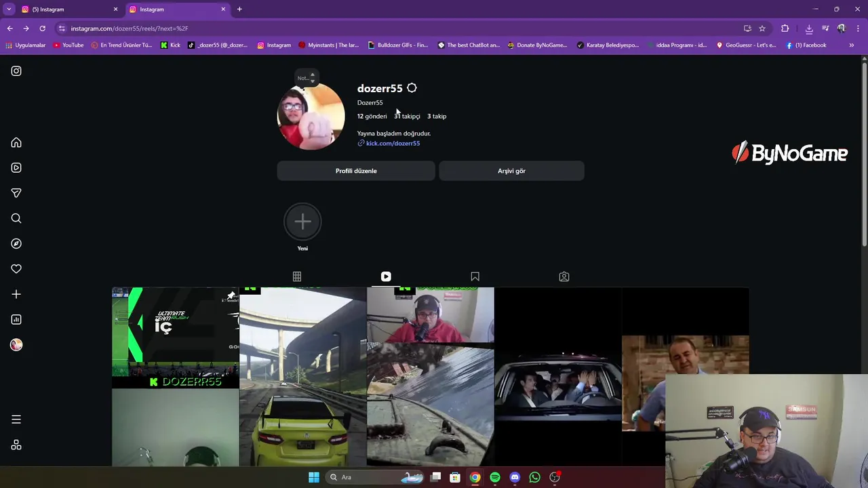Open Chrome downloads icon
Screen dimensions: 868x488
coord(809,28)
